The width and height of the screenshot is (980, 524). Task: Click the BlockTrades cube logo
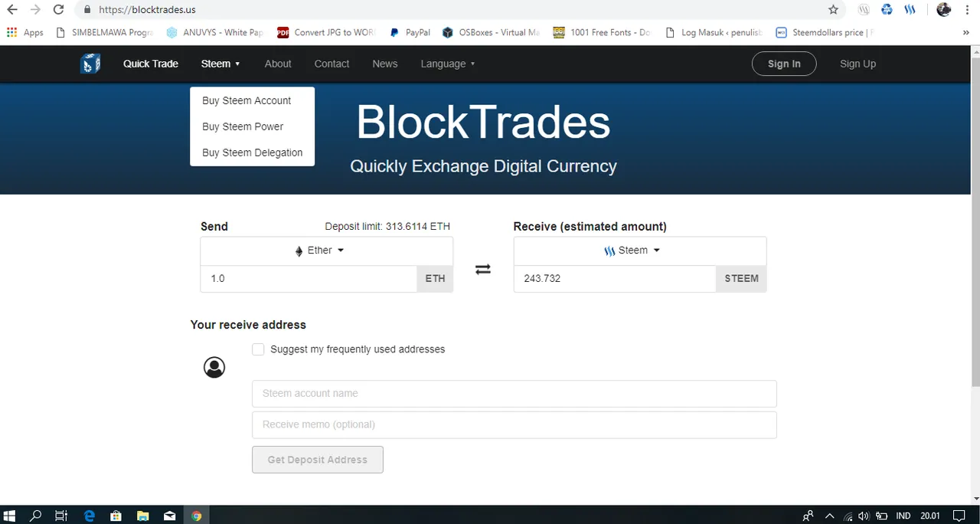pyautogui.click(x=90, y=64)
